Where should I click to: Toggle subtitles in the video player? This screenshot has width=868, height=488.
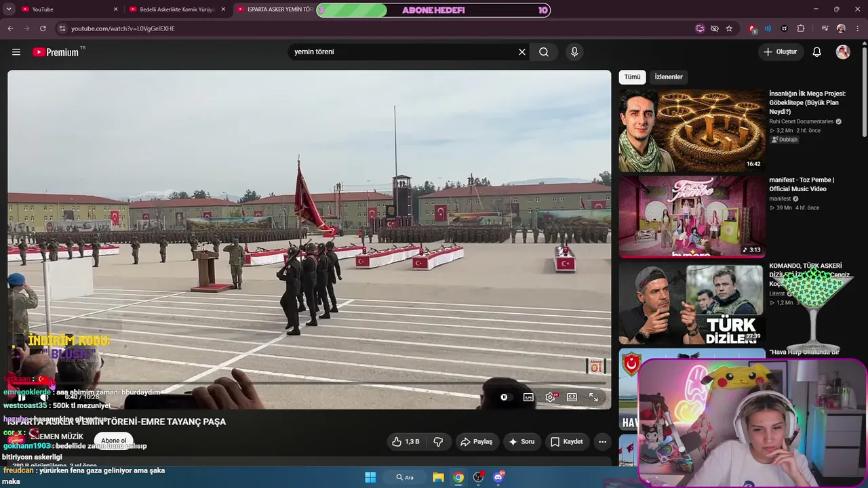point(528,397)
